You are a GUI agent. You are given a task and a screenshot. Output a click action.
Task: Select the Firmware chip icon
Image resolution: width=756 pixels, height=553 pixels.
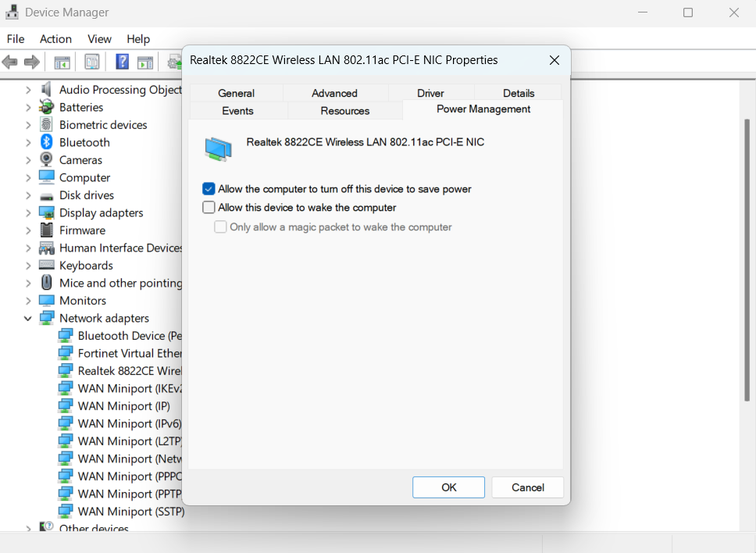(46, 230)
